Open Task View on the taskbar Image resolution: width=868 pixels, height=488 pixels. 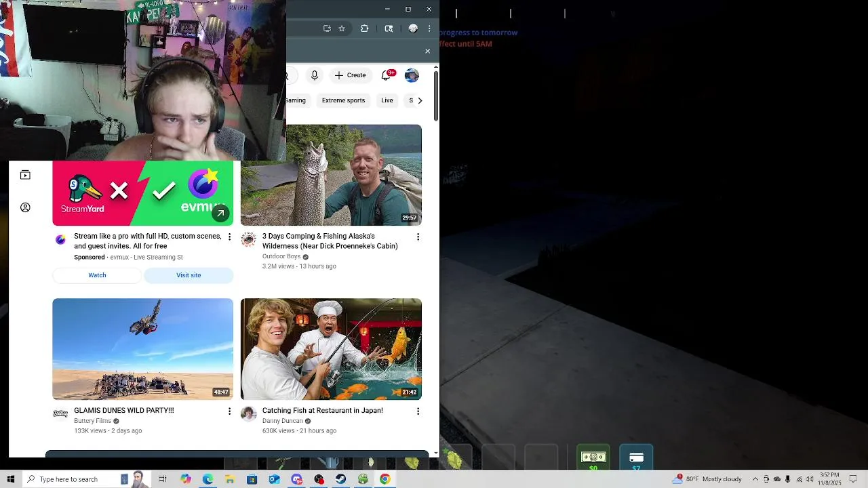[x=163, y=479]
